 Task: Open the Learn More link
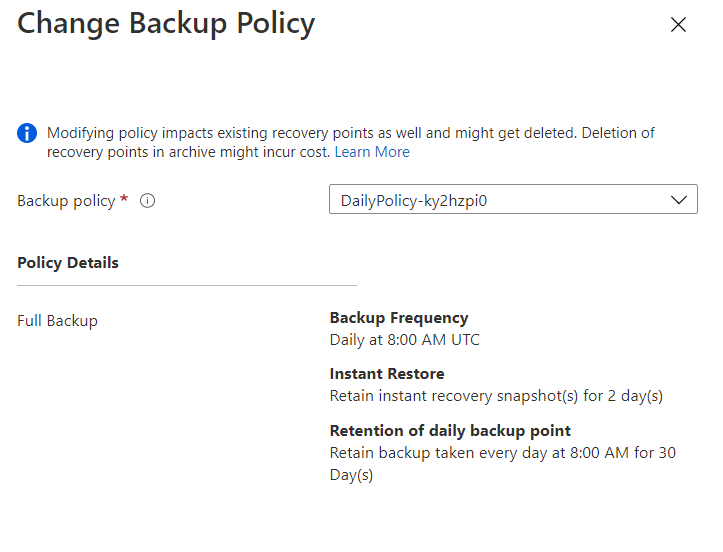372,152
